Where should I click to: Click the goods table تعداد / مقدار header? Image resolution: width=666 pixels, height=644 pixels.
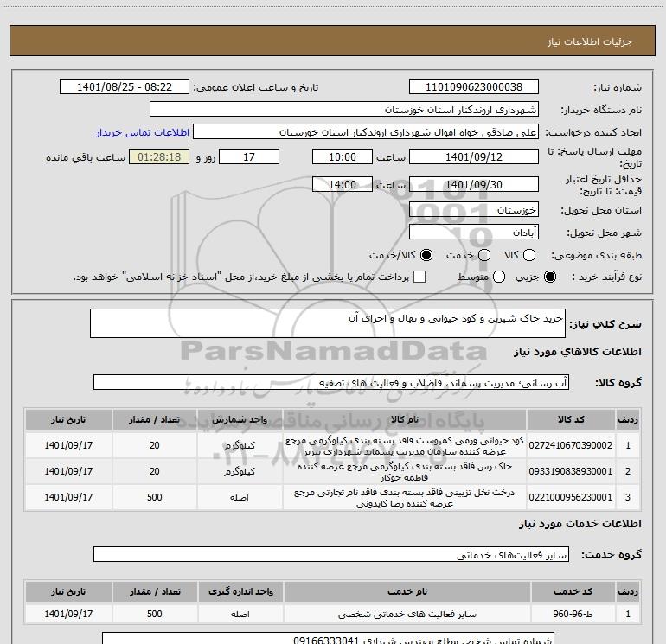(155, 420)
